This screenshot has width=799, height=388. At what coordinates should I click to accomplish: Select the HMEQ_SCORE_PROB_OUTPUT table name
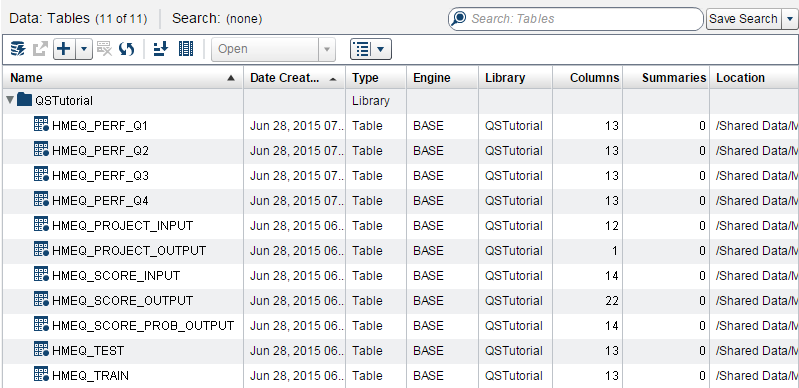[x=143, y=326]
